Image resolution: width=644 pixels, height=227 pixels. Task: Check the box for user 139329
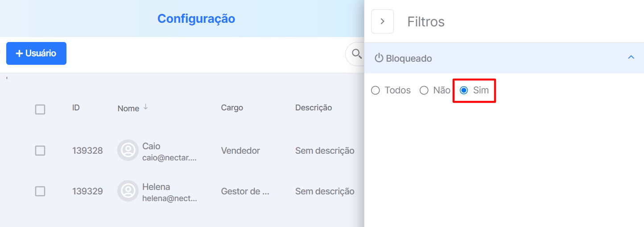pos(40,191)
